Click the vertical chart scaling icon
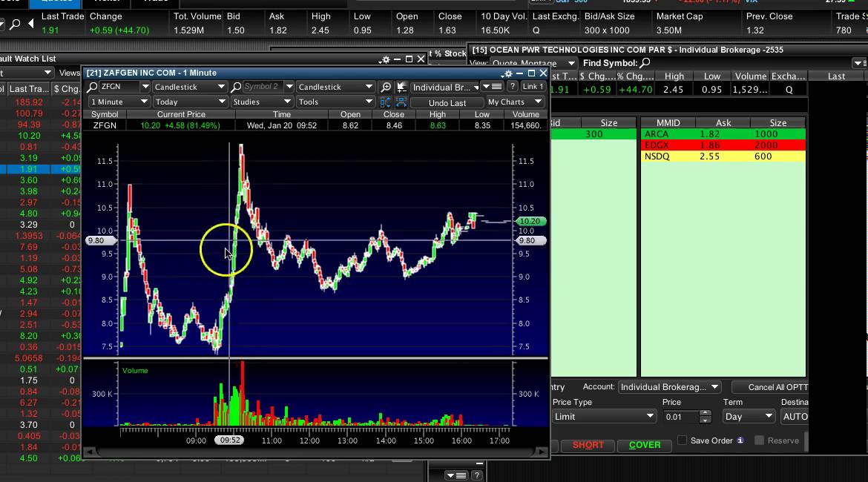This screenshot has width=868, height=482. (x=385, y=102)
